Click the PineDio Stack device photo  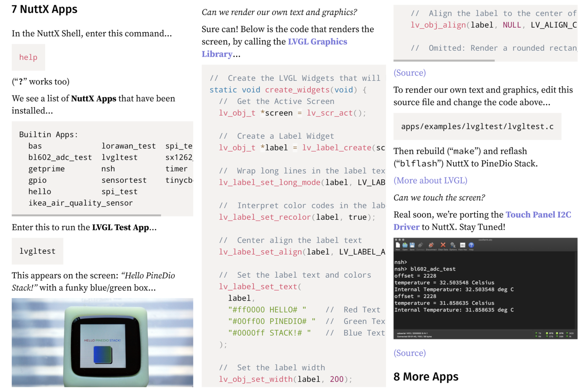(102, 342)
